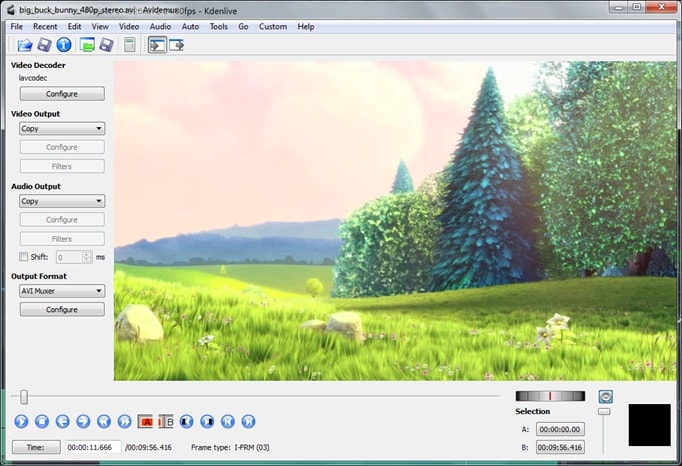This screenshot has width=682, height=466.
Task: Search previous black frame
Action: pyautogui.click(x=186, y=421)
